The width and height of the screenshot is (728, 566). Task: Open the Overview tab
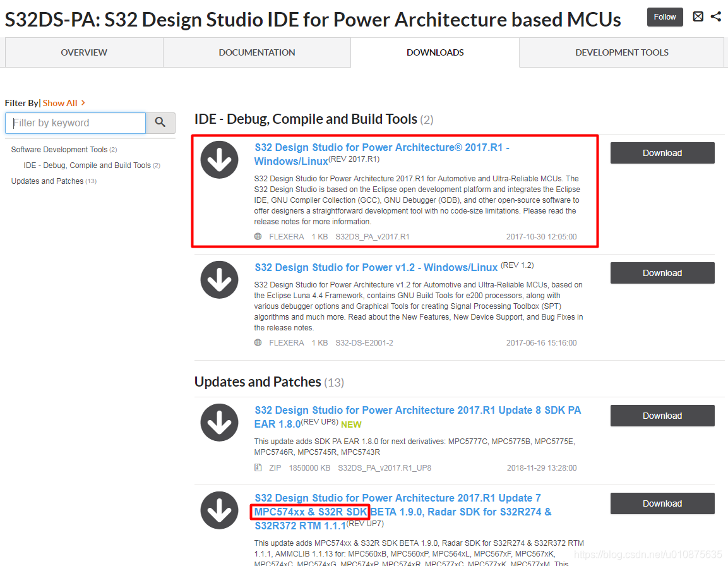click(x=84, y=52)
